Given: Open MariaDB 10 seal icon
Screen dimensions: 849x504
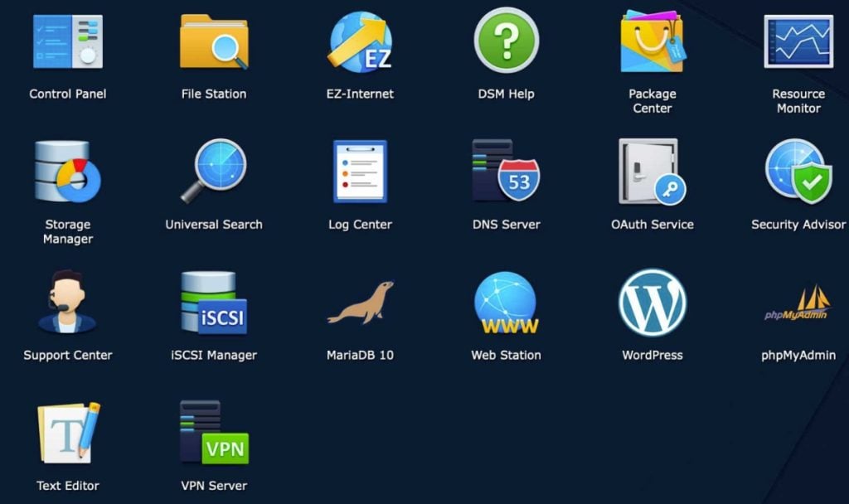Looking at the screenshot, I should coord(361,303).
